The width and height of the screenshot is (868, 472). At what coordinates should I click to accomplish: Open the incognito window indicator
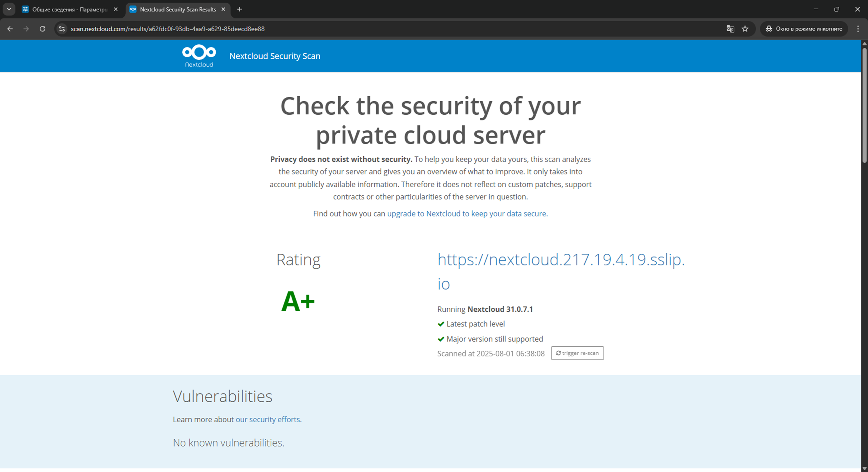pyautogui.click(x=804, y=29)
